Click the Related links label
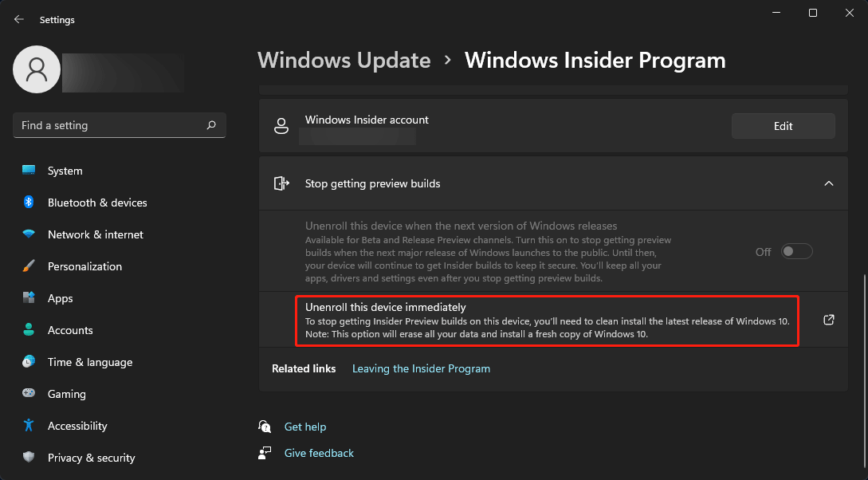Viewport: 868px width, 480px height. 304,368
